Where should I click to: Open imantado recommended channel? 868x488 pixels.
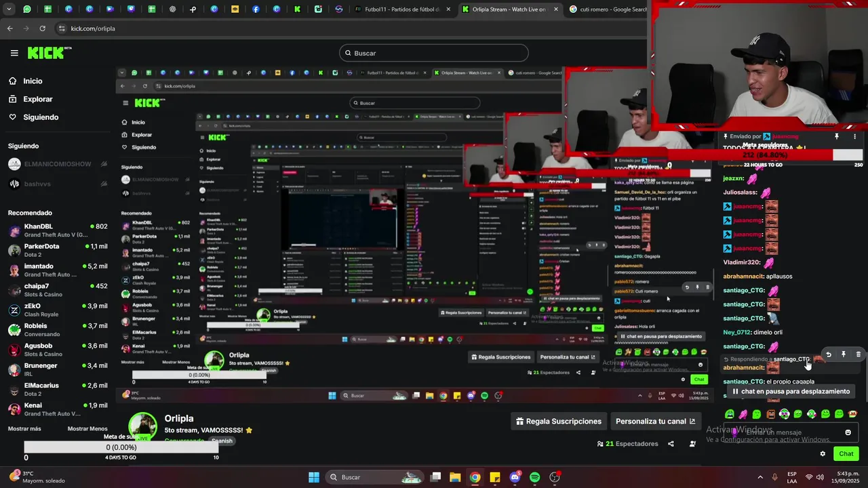(x=58, y=270)
